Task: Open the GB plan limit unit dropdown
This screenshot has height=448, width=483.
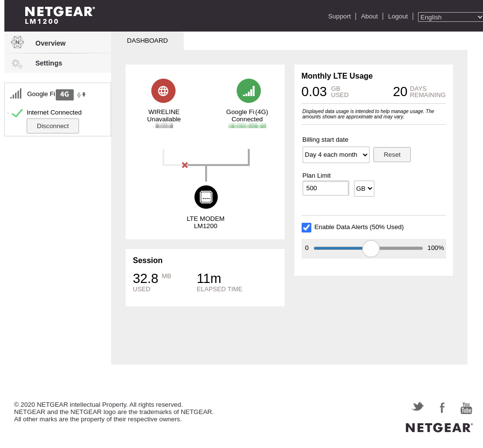Action: click(364, 188)
